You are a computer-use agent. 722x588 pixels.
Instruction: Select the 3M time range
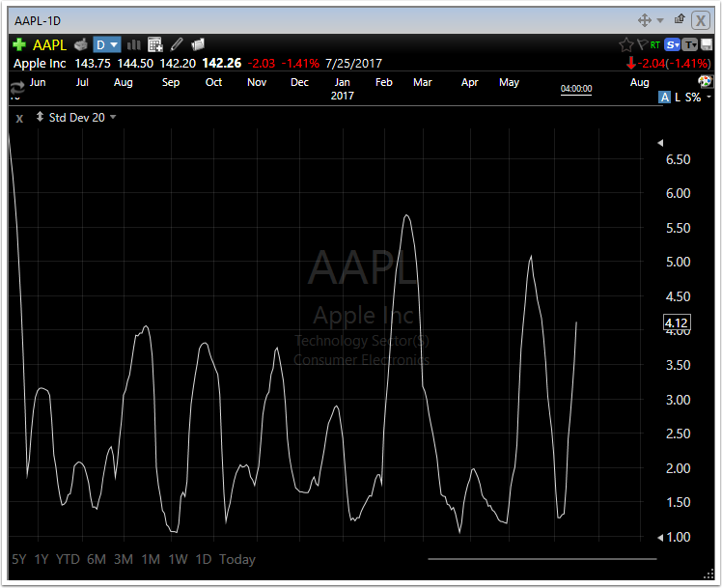pos(124,559)
